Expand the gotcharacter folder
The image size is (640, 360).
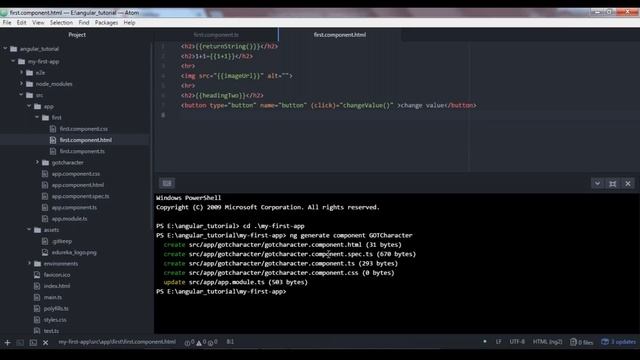tap(37, 162)
